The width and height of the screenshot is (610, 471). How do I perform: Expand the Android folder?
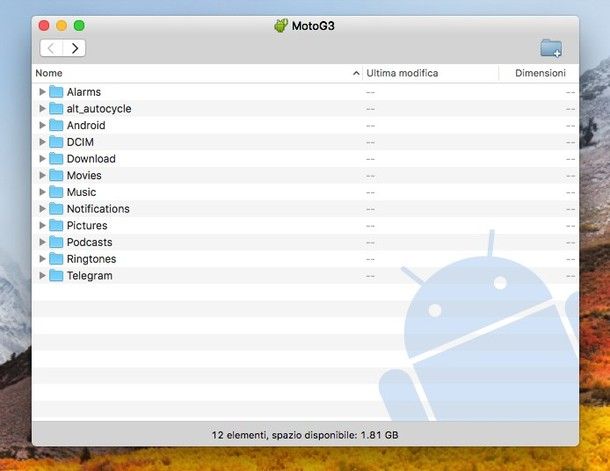(42, 125)
